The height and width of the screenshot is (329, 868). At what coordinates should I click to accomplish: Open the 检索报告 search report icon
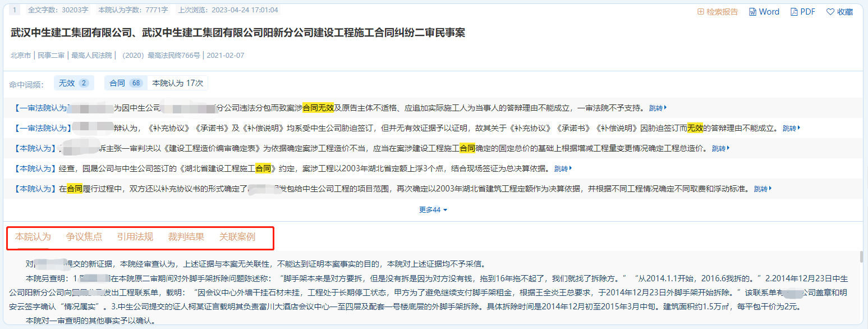[717, 12]
